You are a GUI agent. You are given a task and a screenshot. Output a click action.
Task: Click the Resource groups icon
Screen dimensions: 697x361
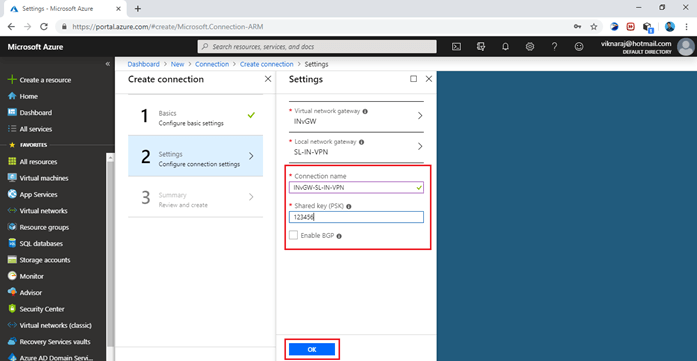click(12, 227)
